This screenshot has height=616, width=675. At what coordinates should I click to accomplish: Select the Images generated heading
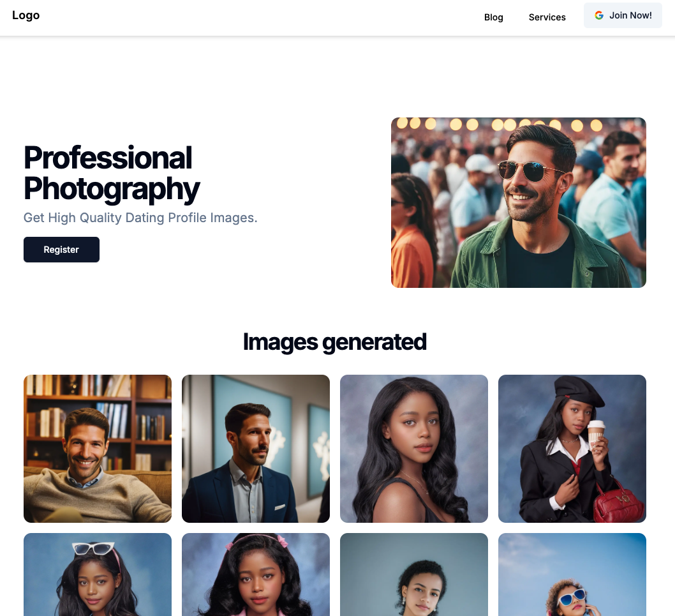click(335, 342)
